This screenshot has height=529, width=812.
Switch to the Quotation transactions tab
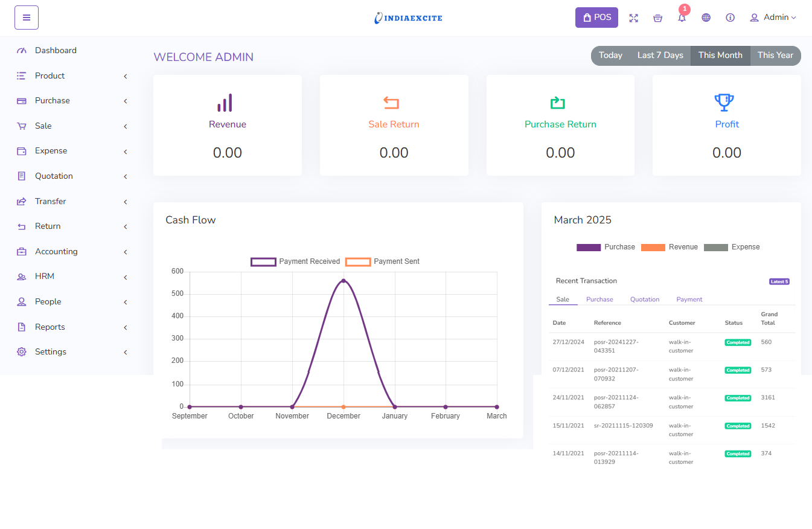coord(644,300)
